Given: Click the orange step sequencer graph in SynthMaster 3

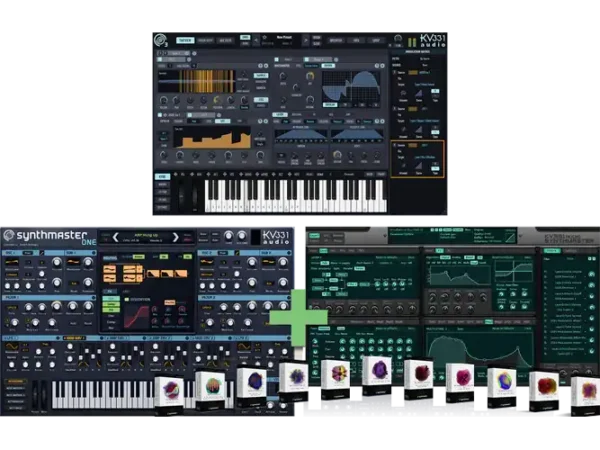Looking at the screenshot, I should point(212,137).
